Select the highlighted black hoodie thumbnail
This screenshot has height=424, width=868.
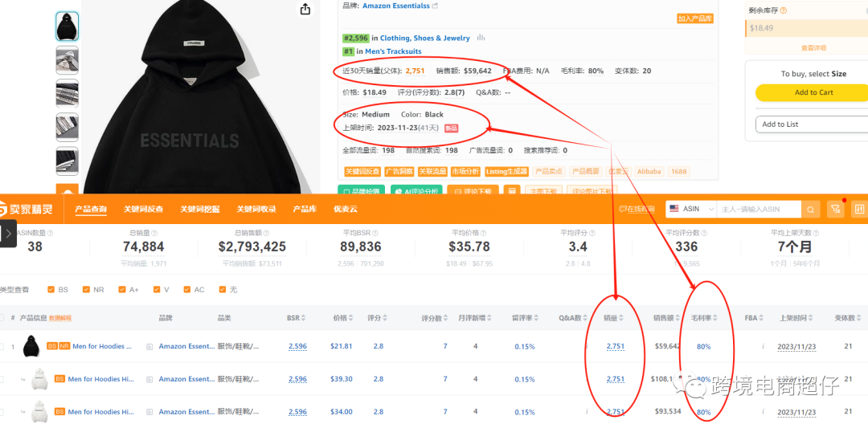pos(67,26)
